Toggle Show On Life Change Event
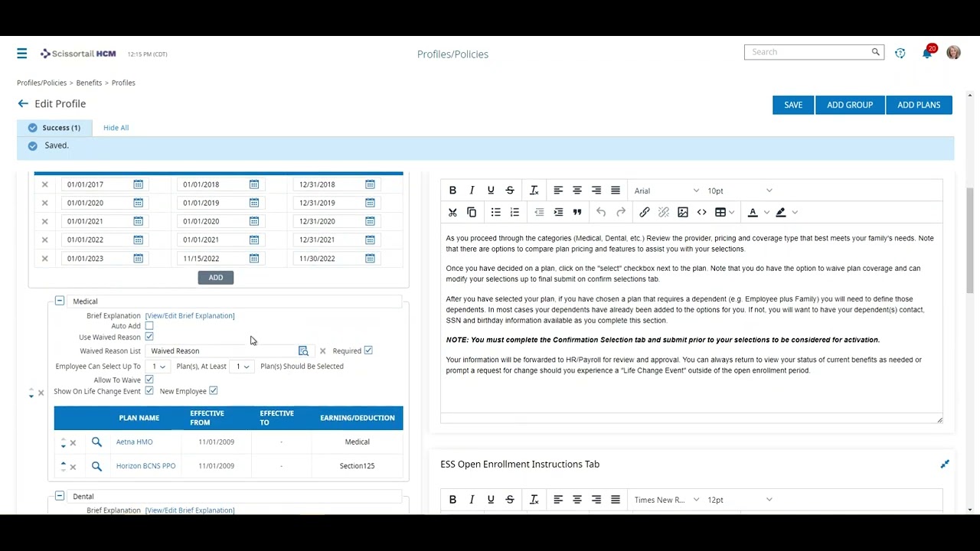980x551 pixels. (149, 391)
